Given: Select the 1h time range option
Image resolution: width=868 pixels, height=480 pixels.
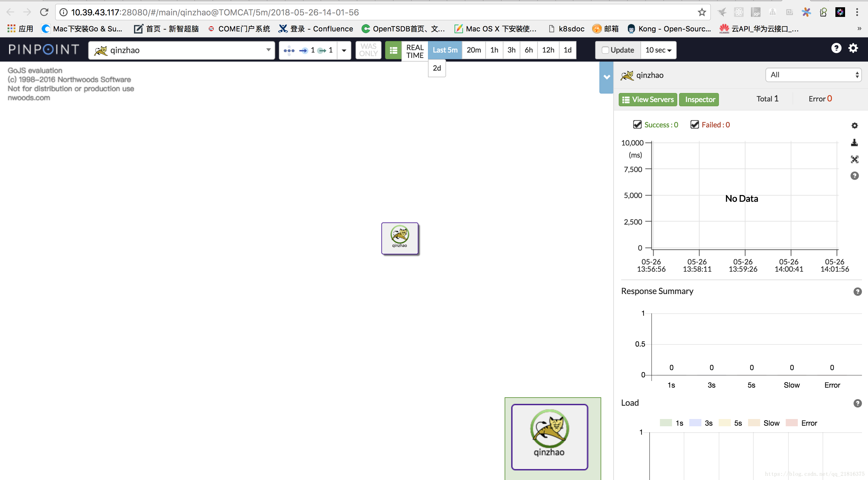Looking at the screenshot, I should pos(494,50).
